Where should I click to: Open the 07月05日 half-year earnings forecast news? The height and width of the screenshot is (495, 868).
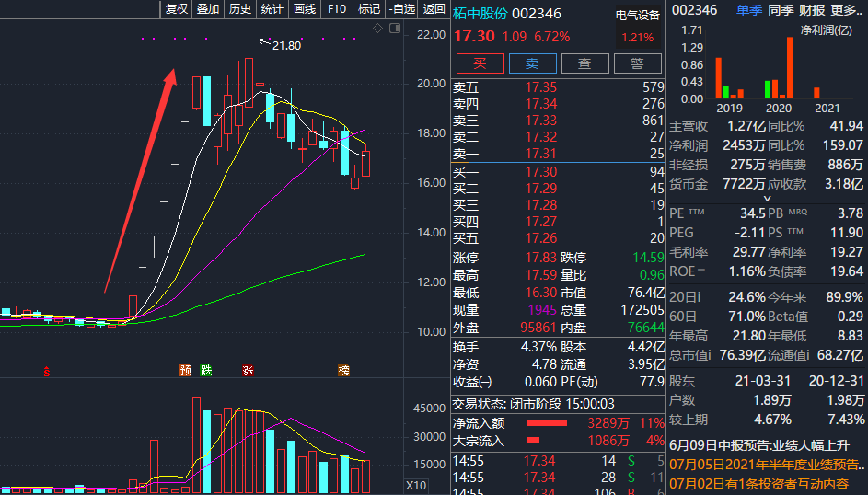click(x=768, y=464)
